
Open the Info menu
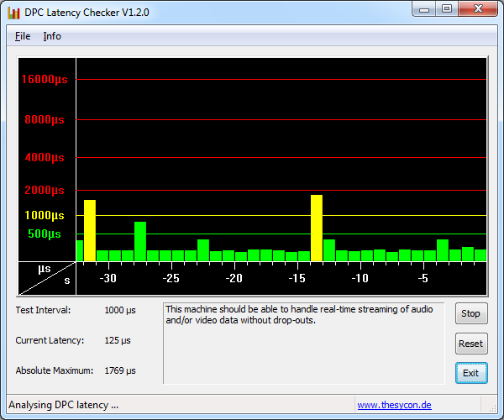[x=52, y=36]
